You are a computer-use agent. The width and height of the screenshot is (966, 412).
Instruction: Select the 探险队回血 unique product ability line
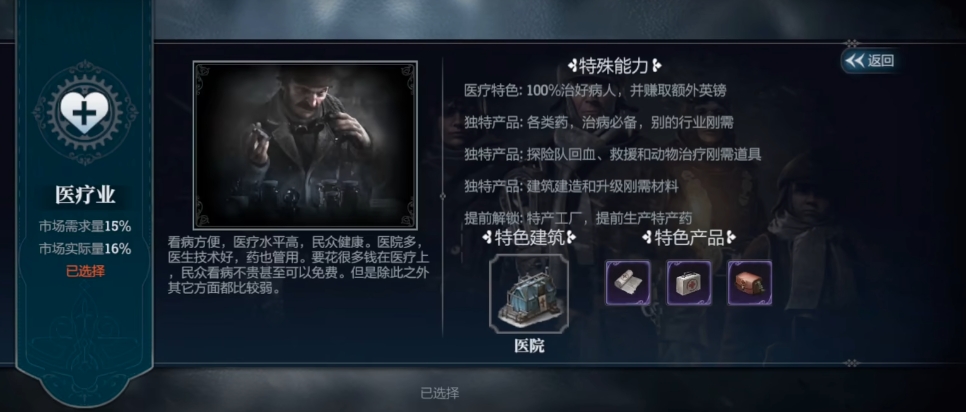[612, 154]
